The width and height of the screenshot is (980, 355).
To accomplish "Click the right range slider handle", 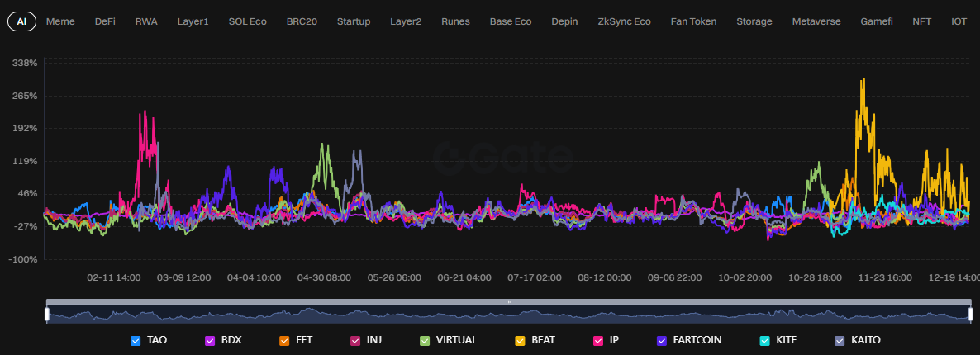I will pyautogui.click(x=969, y=314).
